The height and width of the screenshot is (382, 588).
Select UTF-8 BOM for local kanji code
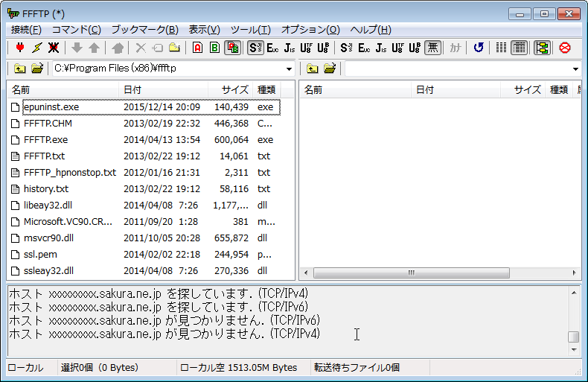pos(323,48)
